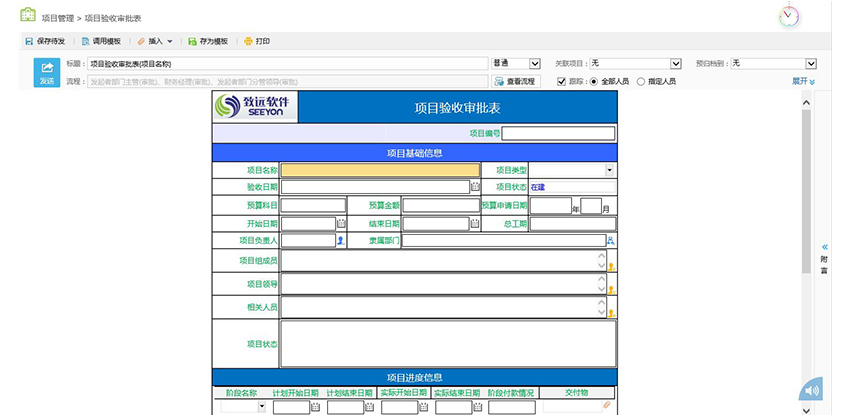Click the highlighted 项目名称 input field

380,170
